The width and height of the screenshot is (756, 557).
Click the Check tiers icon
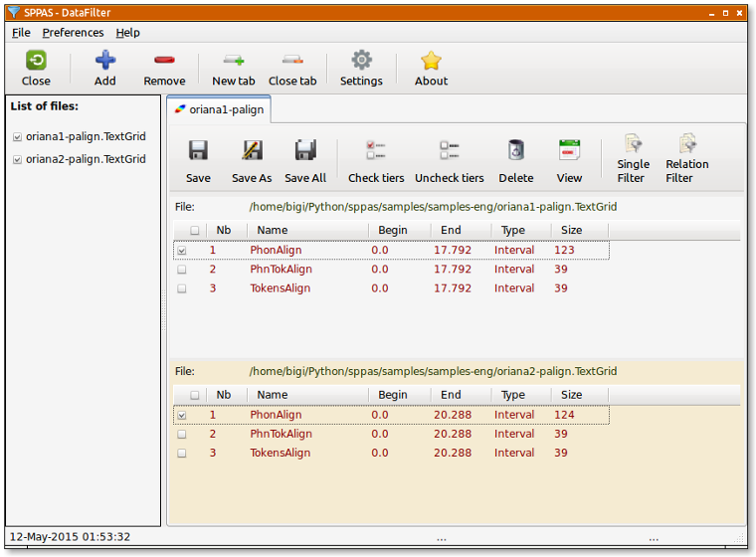(x=376, y=150)
